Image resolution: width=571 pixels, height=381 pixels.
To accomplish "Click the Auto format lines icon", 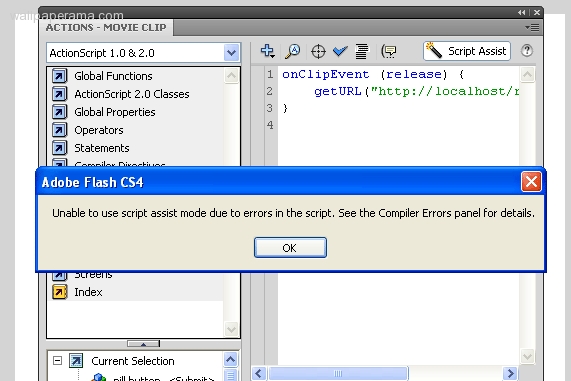I will tap(362, 51).
